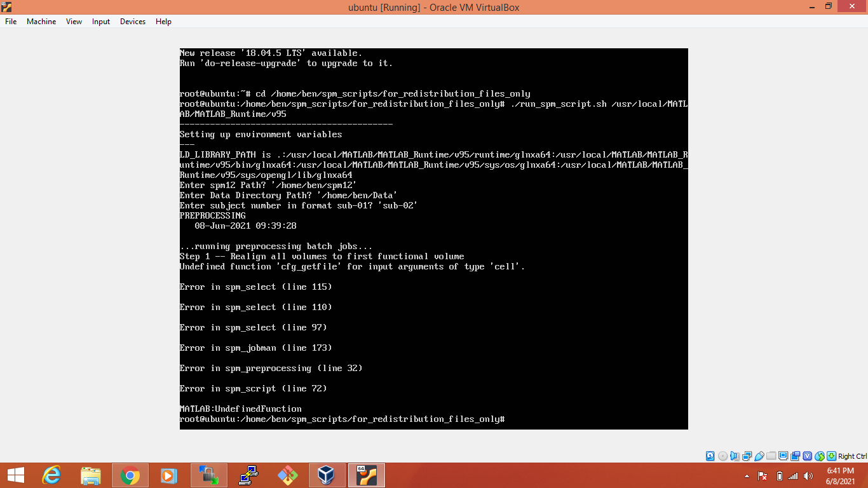Click the video recording status icon
Viewport: 868px width, 488px height.
pos(796,456)
